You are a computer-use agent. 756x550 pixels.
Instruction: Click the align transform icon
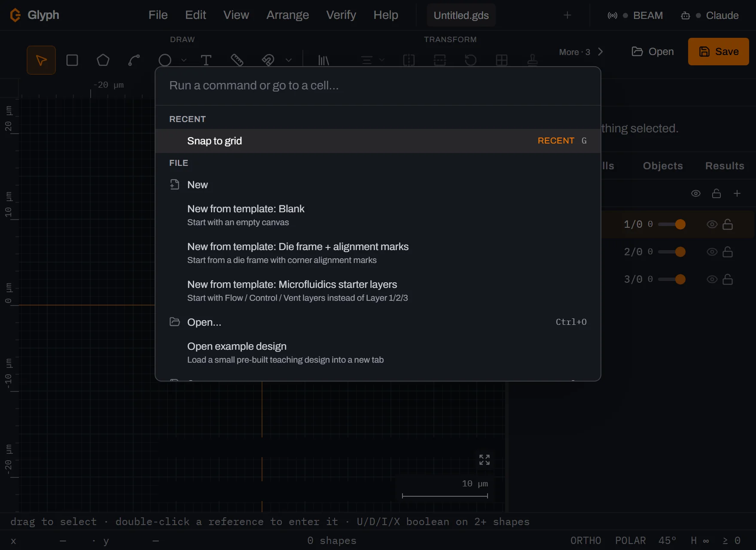[366, 60]
